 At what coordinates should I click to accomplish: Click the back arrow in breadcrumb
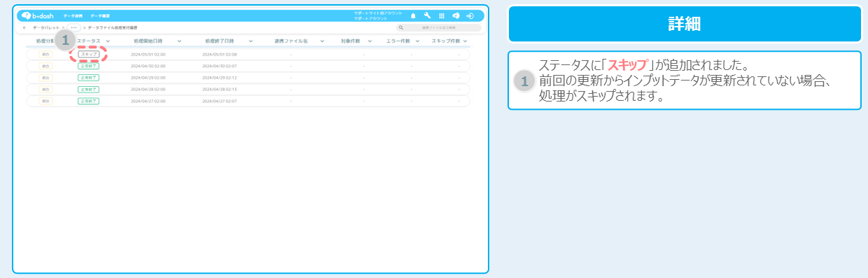point(25,27)
